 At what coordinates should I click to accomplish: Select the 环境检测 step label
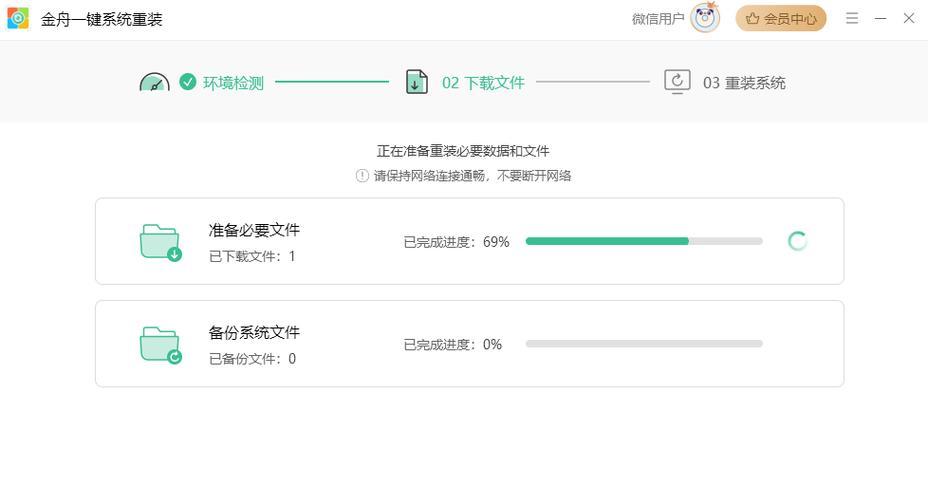point(233,83)
